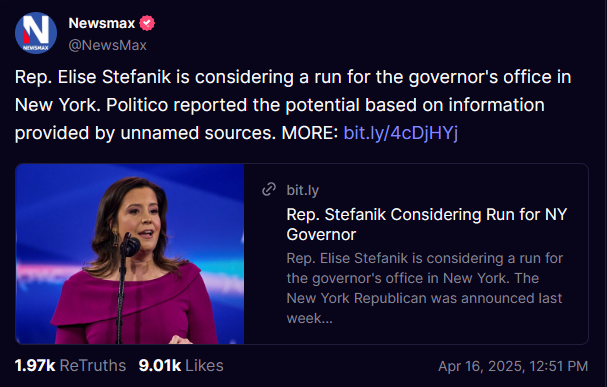The image size is (607, 387).
Task: Click the verified badge next to Newsmax
Action: (147, 23)
